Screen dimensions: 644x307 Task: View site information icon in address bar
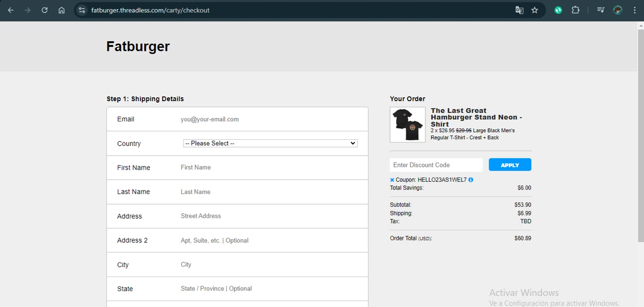(x=82, y=10)
